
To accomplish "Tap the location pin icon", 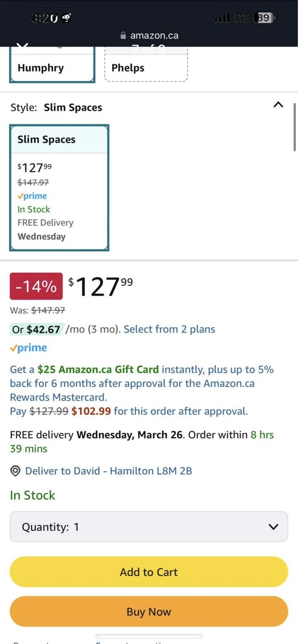I will coord(15,471).
